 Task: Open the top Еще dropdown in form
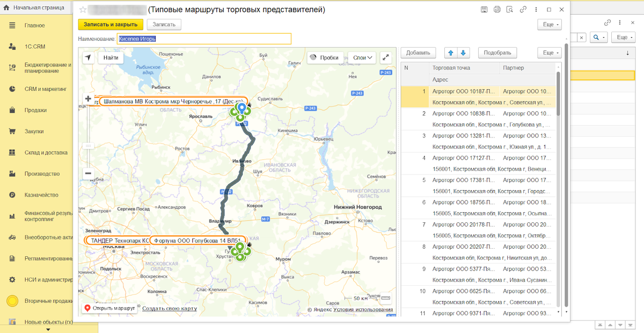pyautogui.click(x=550, y=25)
